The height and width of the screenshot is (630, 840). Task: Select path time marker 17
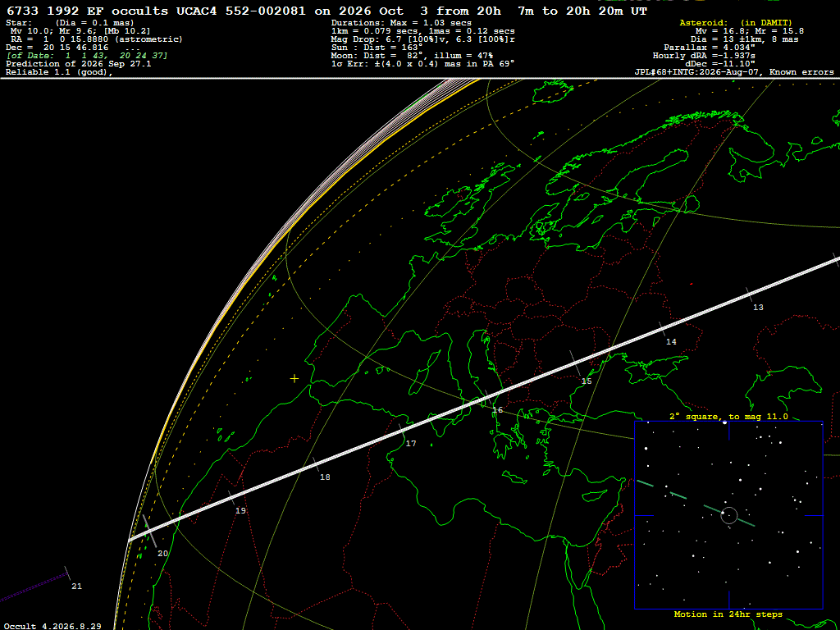(x=411, y=444)
